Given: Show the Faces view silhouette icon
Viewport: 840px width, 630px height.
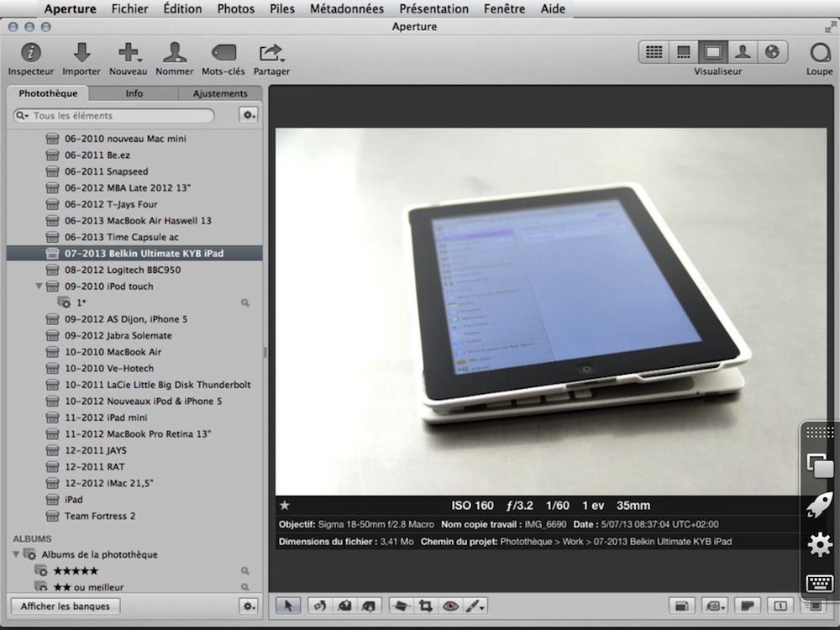Looking at the screenshot, I should point(743,52).
